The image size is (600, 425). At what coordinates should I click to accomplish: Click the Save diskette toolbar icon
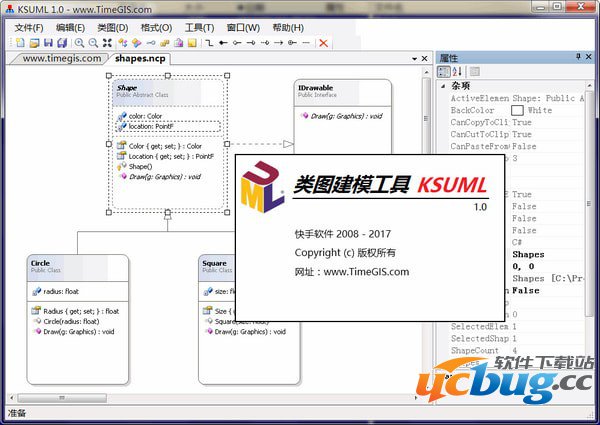click(x=48, y=43)
